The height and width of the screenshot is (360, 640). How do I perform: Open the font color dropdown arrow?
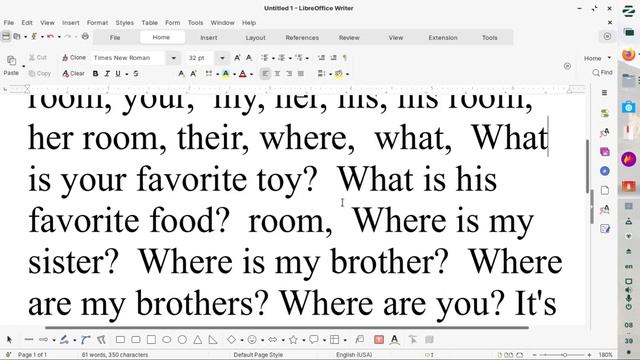pyautogui.click(x=251, y=74)
